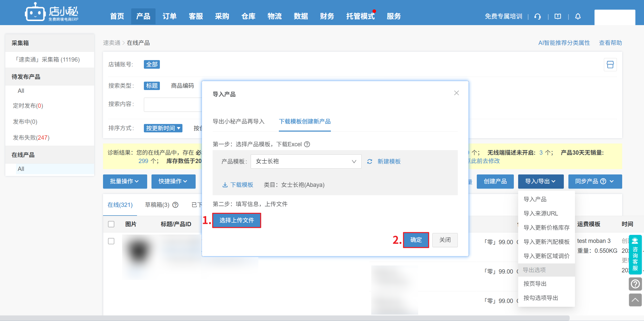Toggle the select-all checkbox in table header

click(111, 224)
